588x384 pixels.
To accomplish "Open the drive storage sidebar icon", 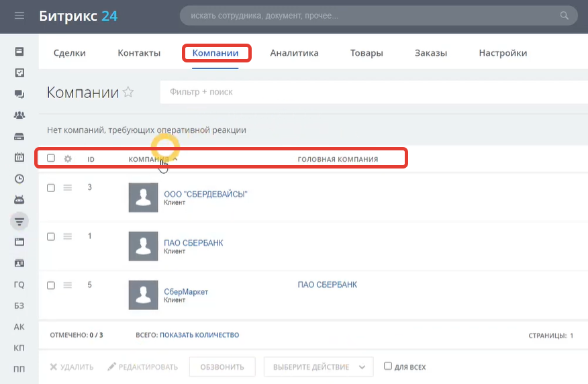I will click(19, 136).
